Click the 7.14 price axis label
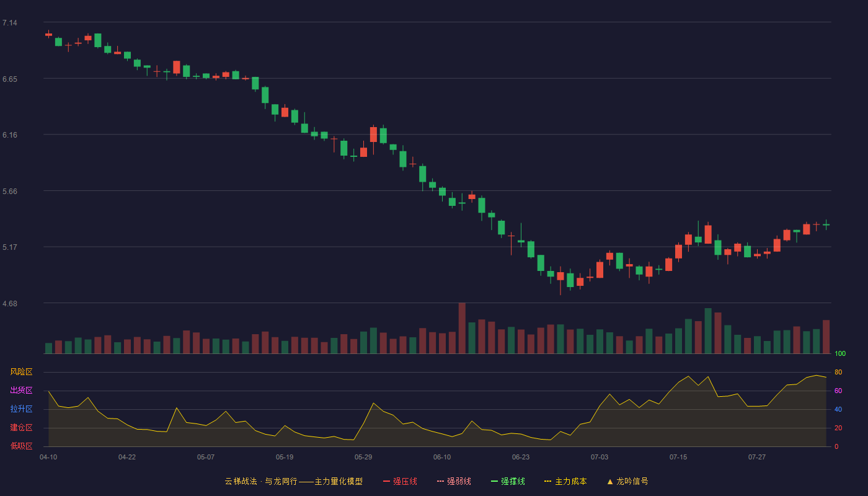 click(10, 23)
